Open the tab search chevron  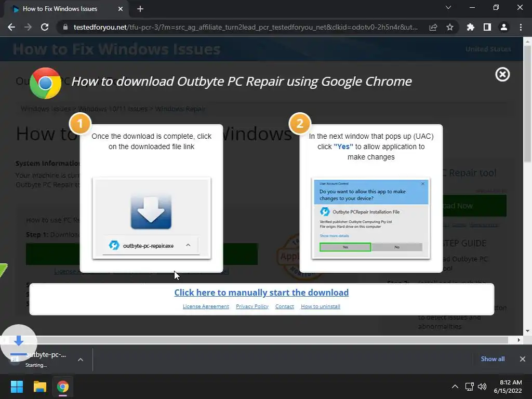point(448,7)
